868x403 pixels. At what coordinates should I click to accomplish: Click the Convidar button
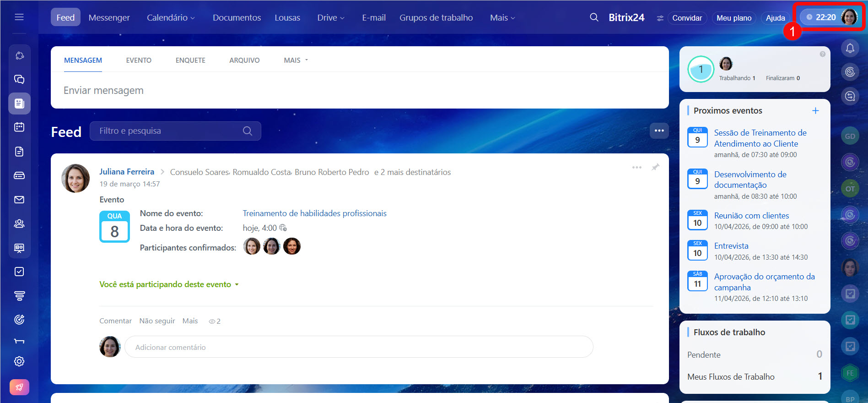[686, 18]
